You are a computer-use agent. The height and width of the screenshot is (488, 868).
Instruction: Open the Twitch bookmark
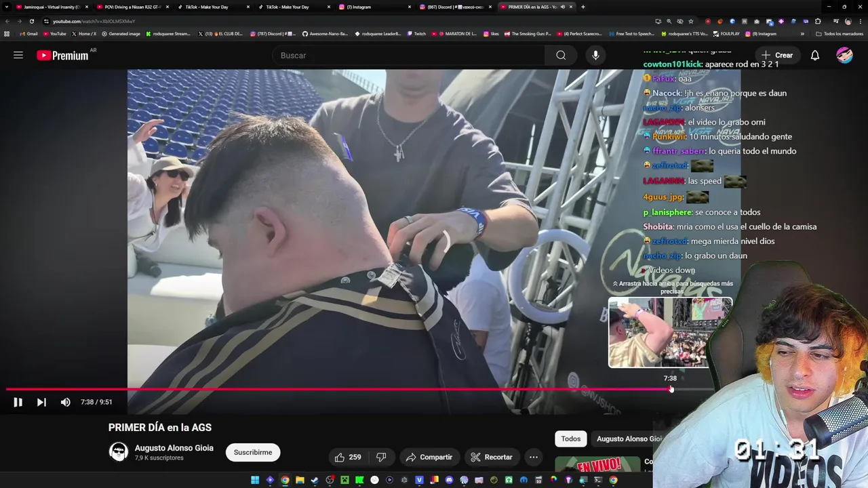click(x=416, y=34)
